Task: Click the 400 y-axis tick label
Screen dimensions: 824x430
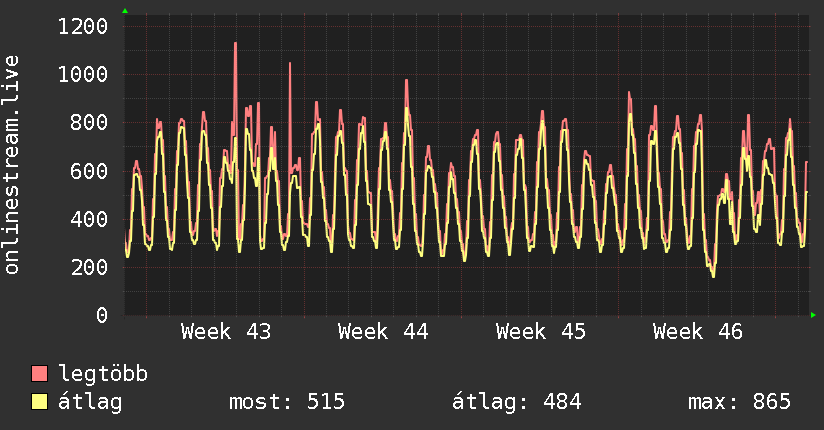Action: point(89,219)
